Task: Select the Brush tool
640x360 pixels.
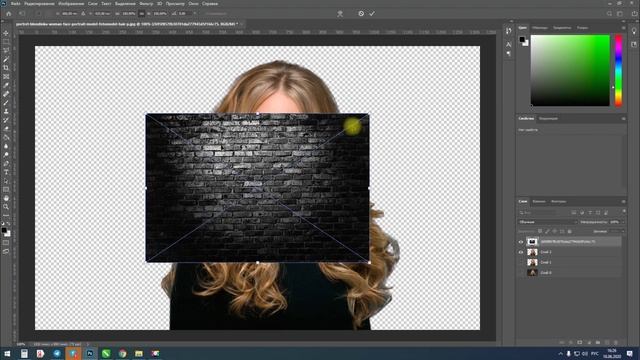Action: pos(6,103)
